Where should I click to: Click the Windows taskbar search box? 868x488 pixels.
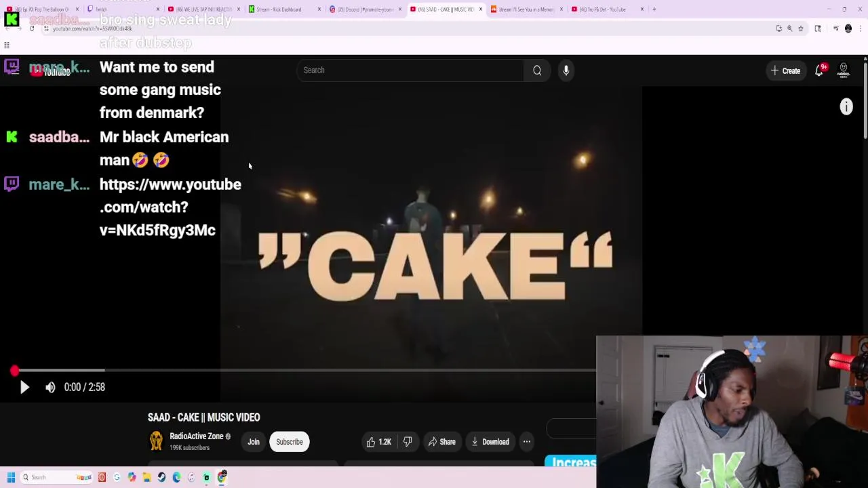point(57,477)
